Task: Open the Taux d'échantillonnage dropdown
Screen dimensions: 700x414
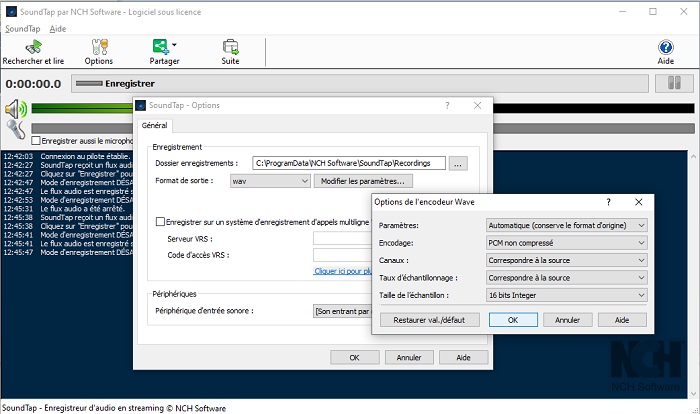Action: coord(567,277)
